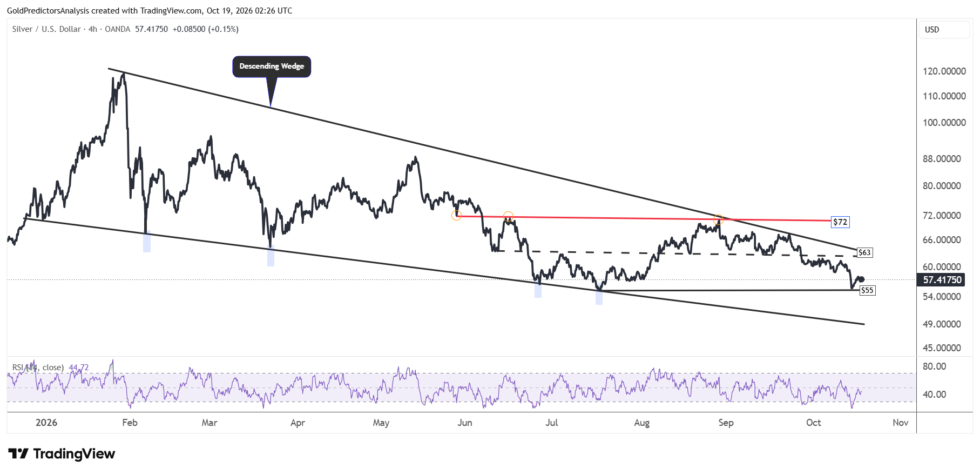Click the RSI value 44.72
The image size is (980, 474).
(x=79, y=368)
